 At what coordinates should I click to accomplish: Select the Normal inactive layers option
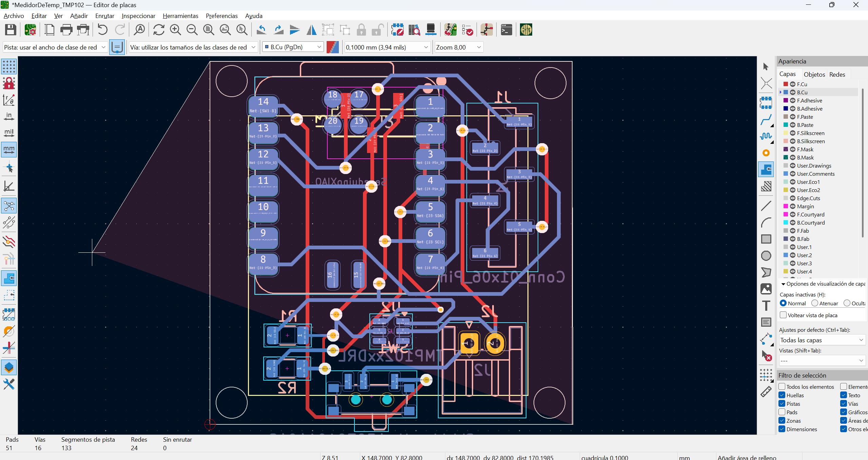pyautogui.click(x=783, y=303)
